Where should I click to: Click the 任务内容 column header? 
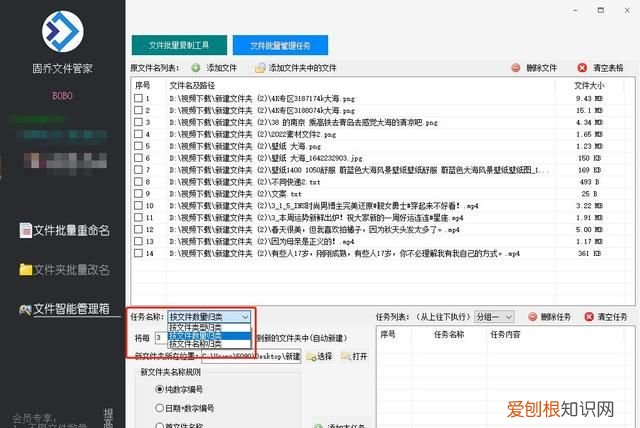(505, 335)
